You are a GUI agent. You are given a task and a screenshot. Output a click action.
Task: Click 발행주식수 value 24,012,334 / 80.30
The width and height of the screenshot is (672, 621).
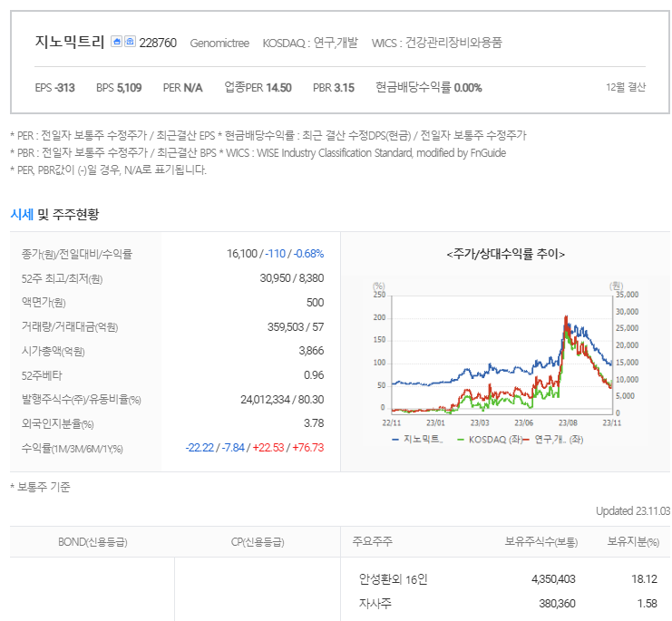282,400
